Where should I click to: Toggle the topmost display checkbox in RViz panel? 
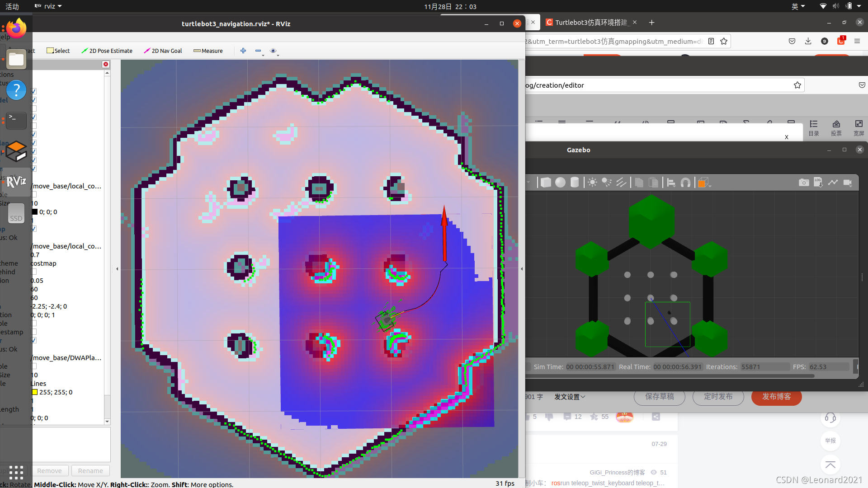point(34,91)
